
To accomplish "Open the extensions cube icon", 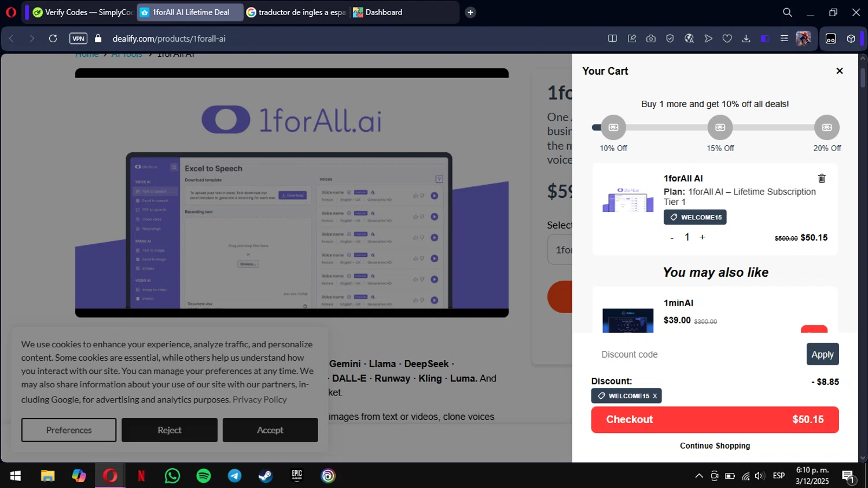I will tap(851, 39).
